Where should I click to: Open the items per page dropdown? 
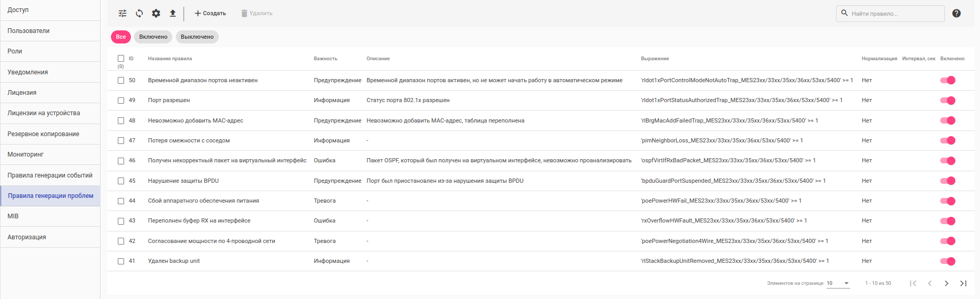pyautogui.click(x=838, y=283)
